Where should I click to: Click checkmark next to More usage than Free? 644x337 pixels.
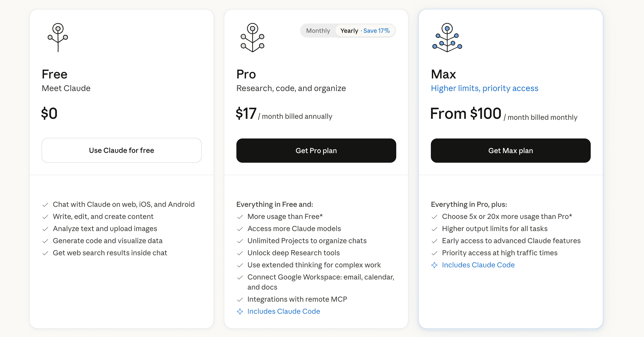click(240, 217)
